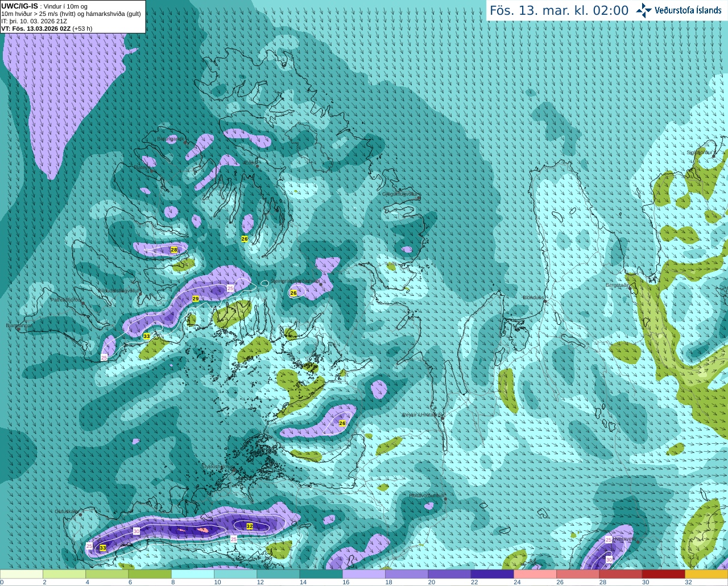This screenshot has height=586, width=728.
Task: Select the purple 18–20 legend swatch
Action: coord(407,574)
